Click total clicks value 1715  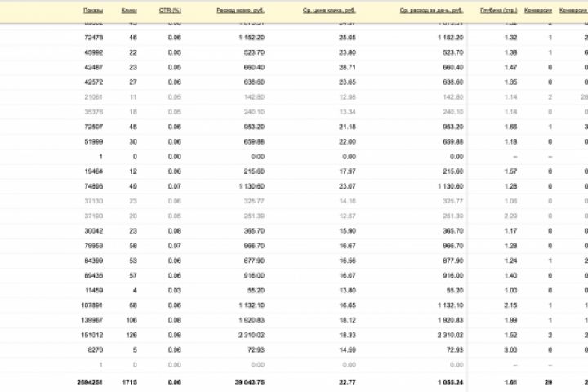tap(130, 381)
